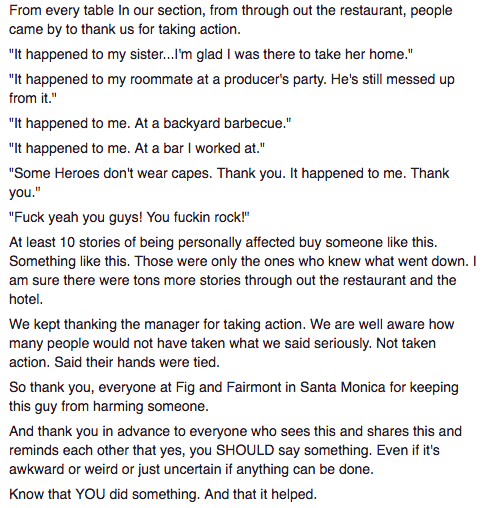Image resolution: width=489 pixels, height=508 pixels.
Task: Click the text "Some Heroes don't wear capes"
Action: coord(112,173)
